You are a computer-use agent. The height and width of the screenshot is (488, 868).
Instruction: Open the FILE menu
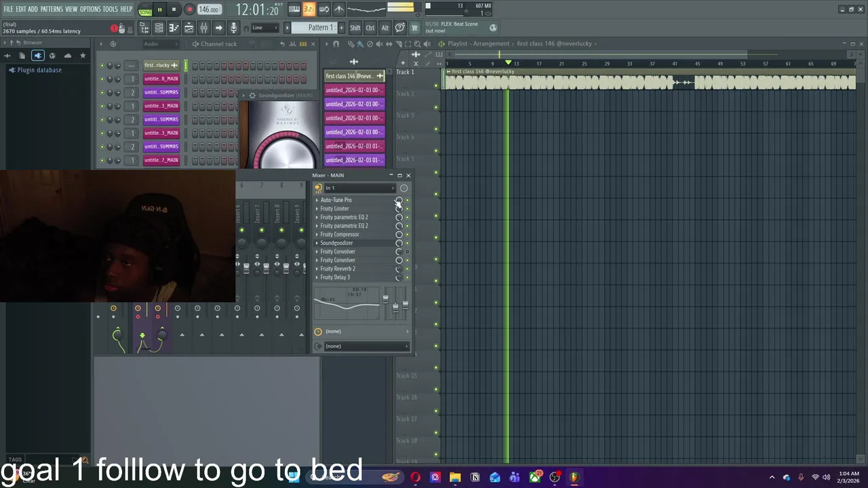coord(8,9)
